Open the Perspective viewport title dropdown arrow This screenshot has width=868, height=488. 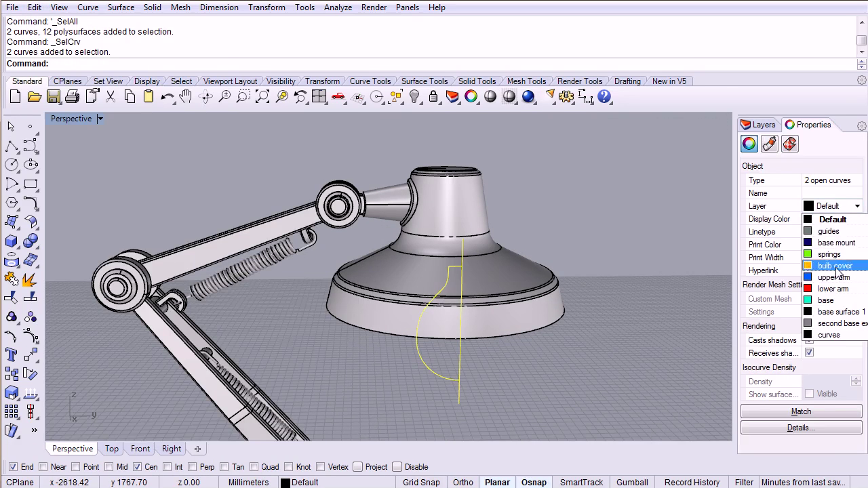point(100,119)
